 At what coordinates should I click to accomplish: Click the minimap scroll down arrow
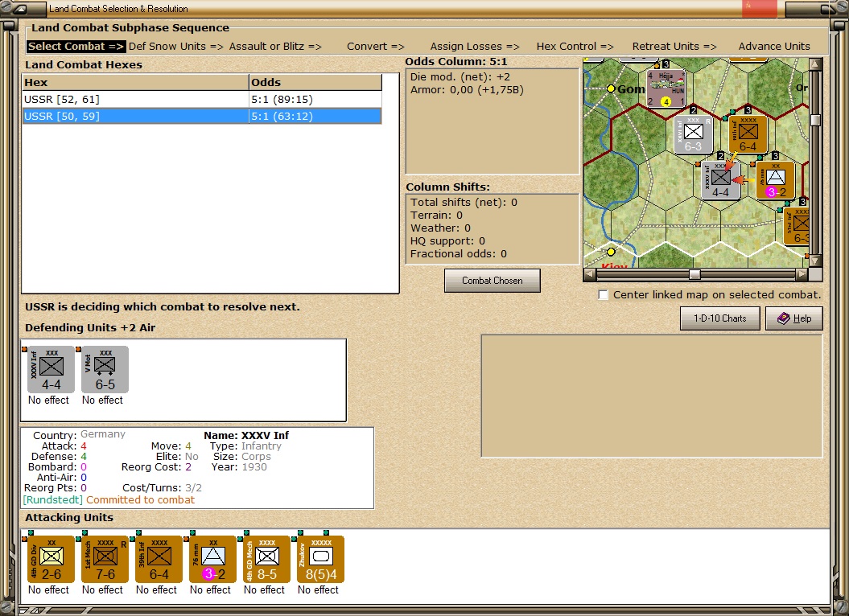pyautogui.click(x=815, y=261)
